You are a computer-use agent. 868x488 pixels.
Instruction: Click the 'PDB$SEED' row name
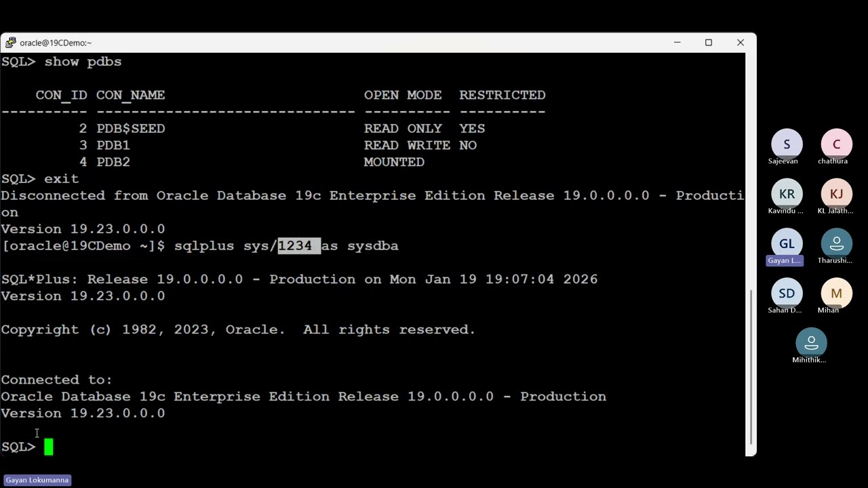click(x=130, y=128)
